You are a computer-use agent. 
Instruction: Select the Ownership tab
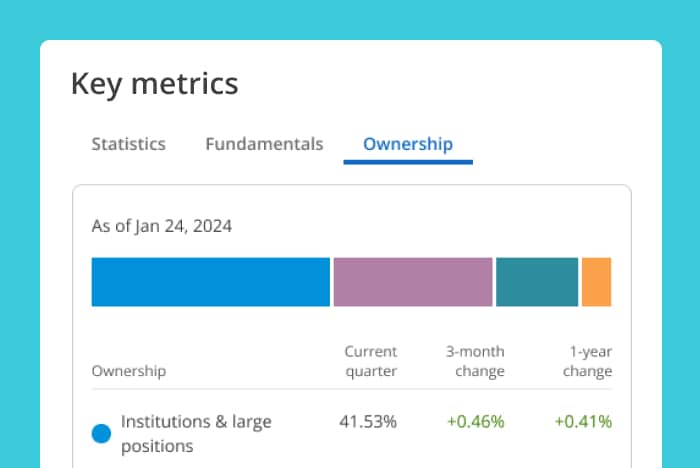(408, 144)
